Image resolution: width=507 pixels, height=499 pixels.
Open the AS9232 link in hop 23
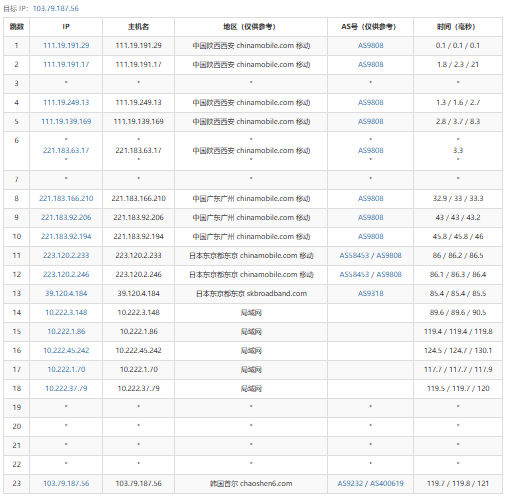coord(350,483)
